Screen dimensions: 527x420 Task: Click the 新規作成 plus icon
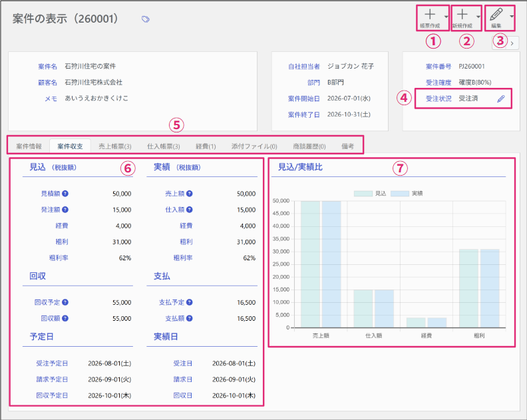462,15
